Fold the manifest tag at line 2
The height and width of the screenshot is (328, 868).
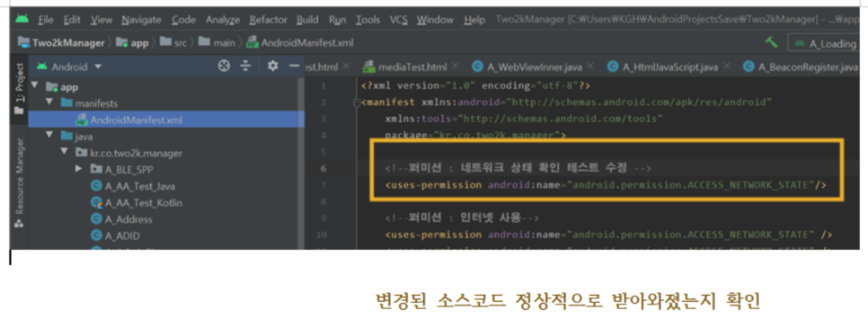(x=357, y=102)
